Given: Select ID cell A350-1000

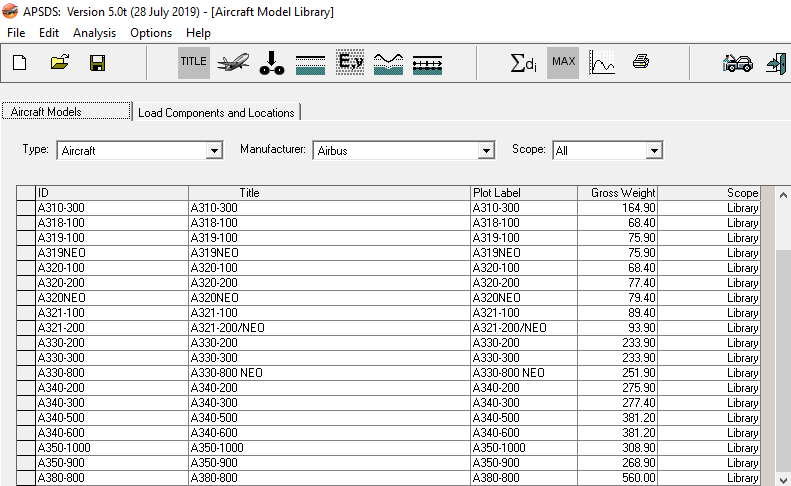Looking at the screenshot, I should pos(112,448).
